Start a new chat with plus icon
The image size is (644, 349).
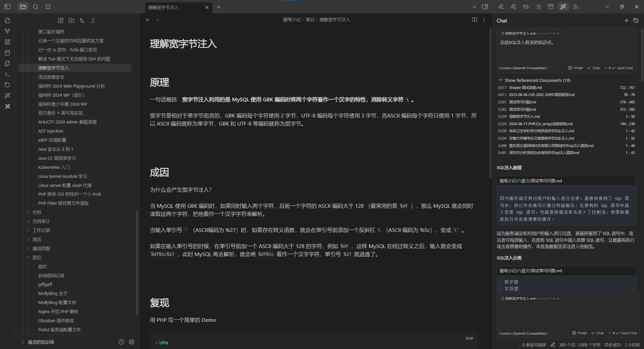coord(626,20)
